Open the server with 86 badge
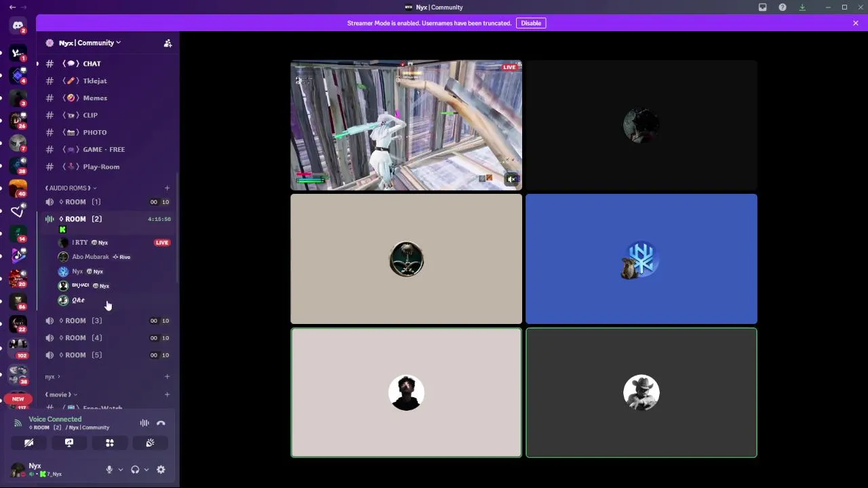The image size is (868, 488). point(18,302)
